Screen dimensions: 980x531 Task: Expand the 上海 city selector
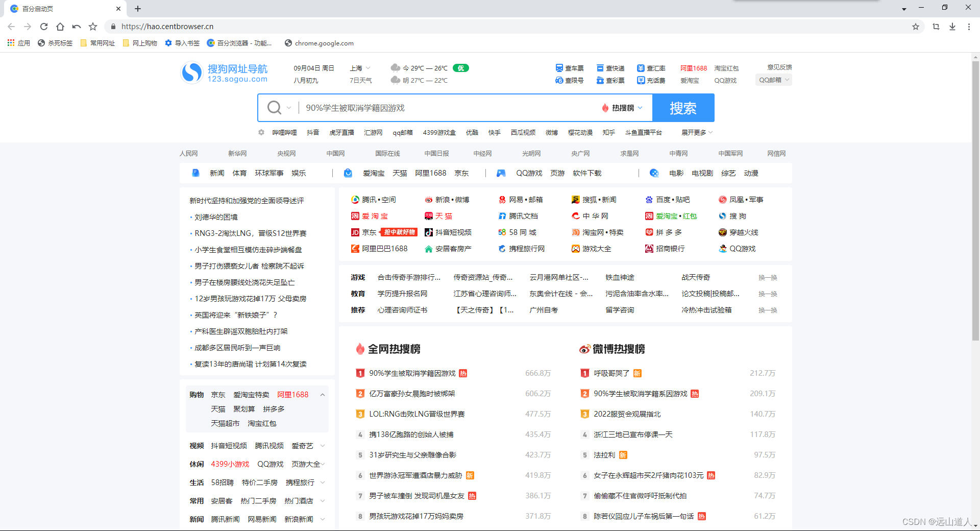click(360, 68)
